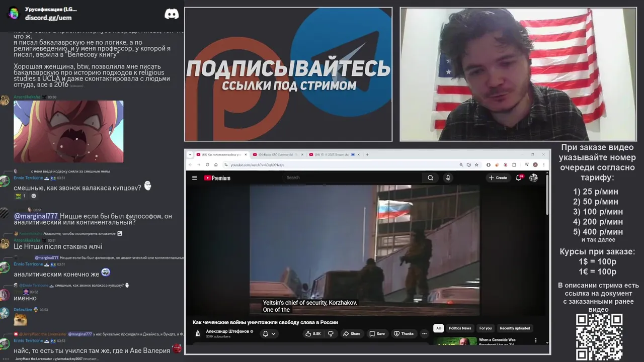The image size is (644, 362).
Task: Click message 'аналитическим конечно же'
Action: (x=56, y=274)
